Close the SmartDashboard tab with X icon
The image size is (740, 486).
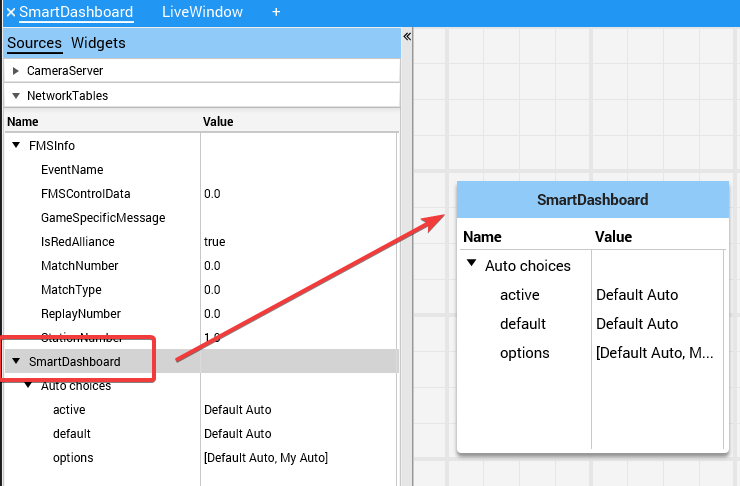click(10, 12)
